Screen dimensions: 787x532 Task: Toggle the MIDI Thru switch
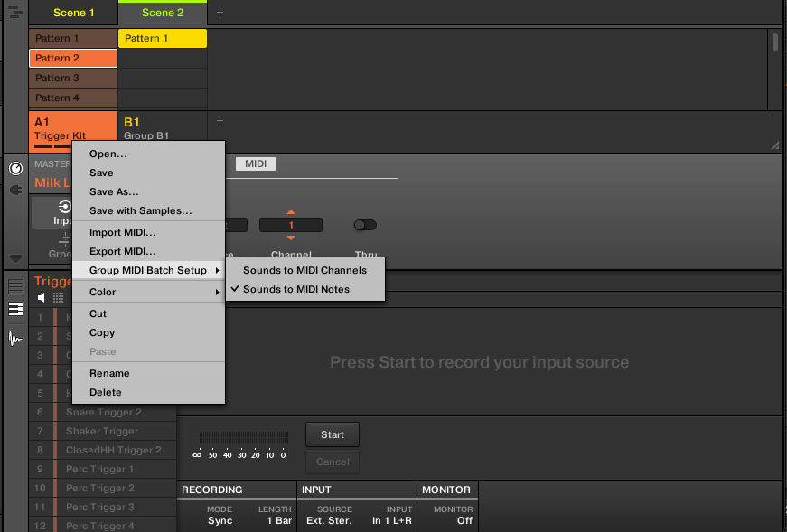(x=365, y=225)
